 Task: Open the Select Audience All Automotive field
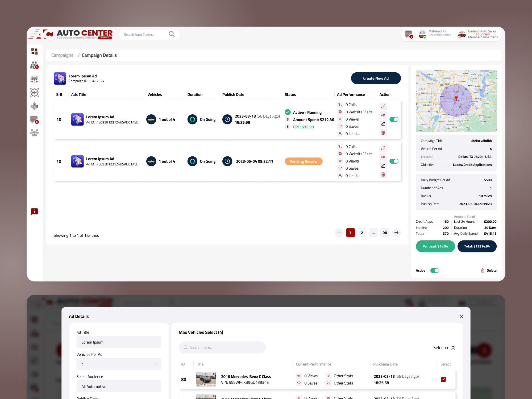click(119, 386)
